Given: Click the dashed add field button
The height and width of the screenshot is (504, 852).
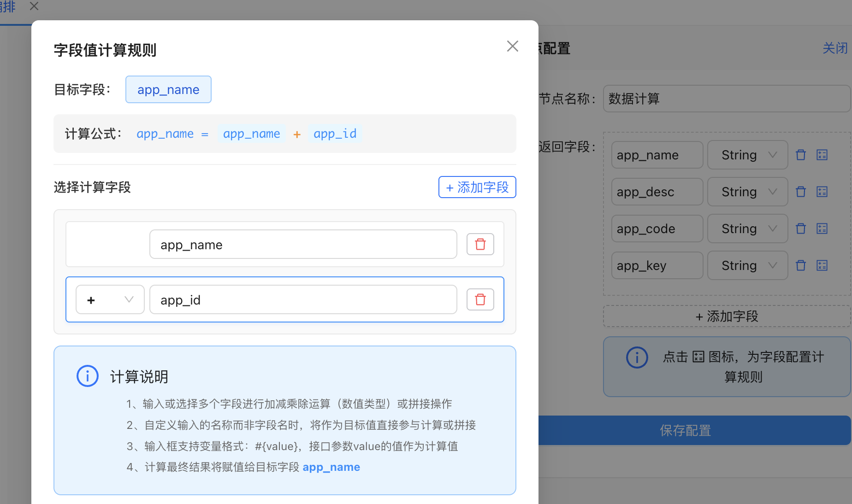Looking at the screenshot, I should pos(727,316).
